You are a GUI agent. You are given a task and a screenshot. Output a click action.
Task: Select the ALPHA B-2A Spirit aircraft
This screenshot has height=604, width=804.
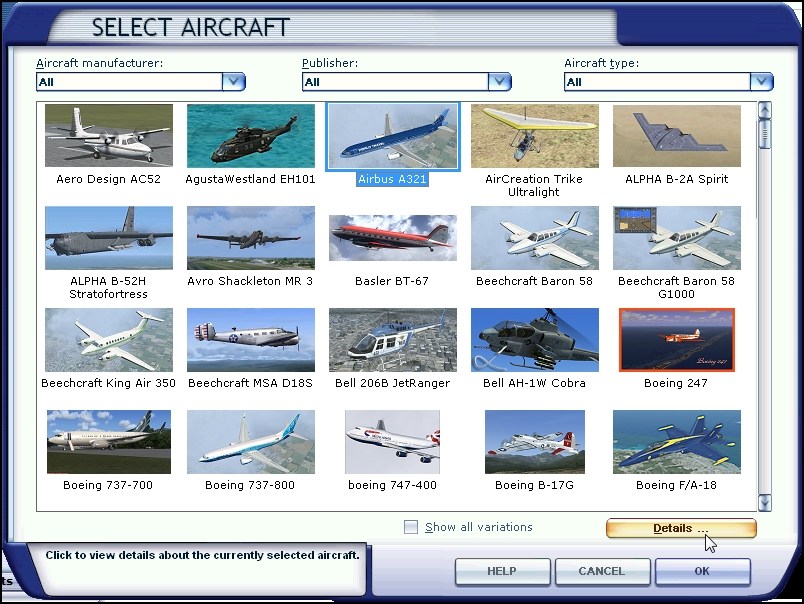tap(676, 135)
